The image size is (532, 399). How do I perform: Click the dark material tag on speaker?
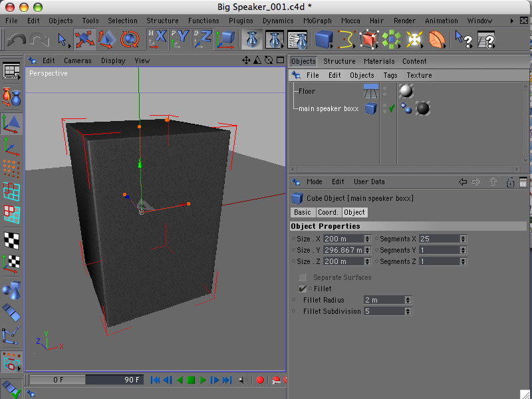click(x=422, y=108)
